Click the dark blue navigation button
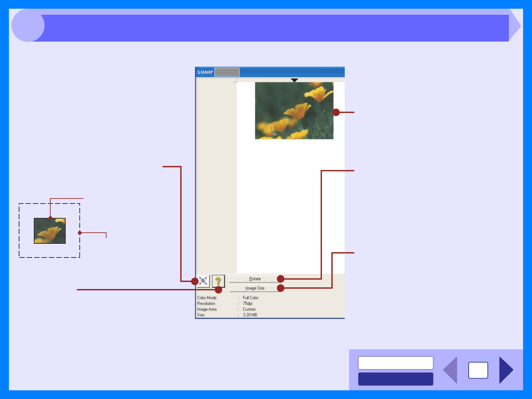This screenshot has height=399, width=532. pyautogui.click(x=396, y=379)
